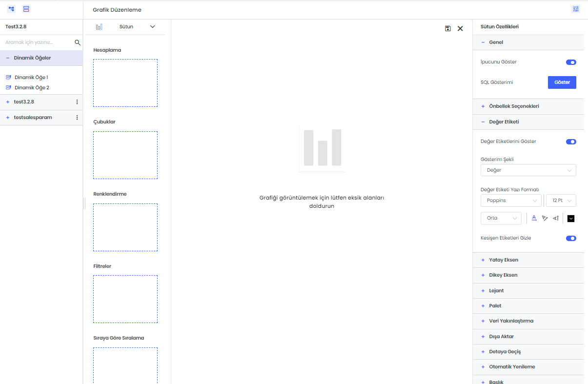The width and height of the screenshot is (588, 384).
Task: Click the search magnifier icon
Action: (x=77, y=43)
